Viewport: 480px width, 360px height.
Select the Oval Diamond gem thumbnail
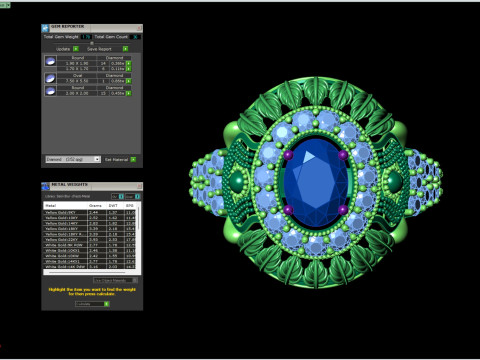pyautogui.click(x=50, y=78)
